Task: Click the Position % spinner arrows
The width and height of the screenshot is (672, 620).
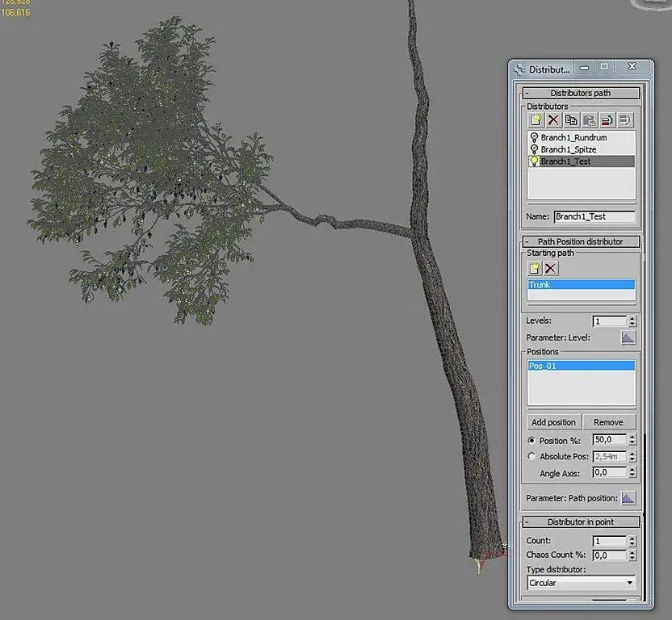Action: click(632, 440)
